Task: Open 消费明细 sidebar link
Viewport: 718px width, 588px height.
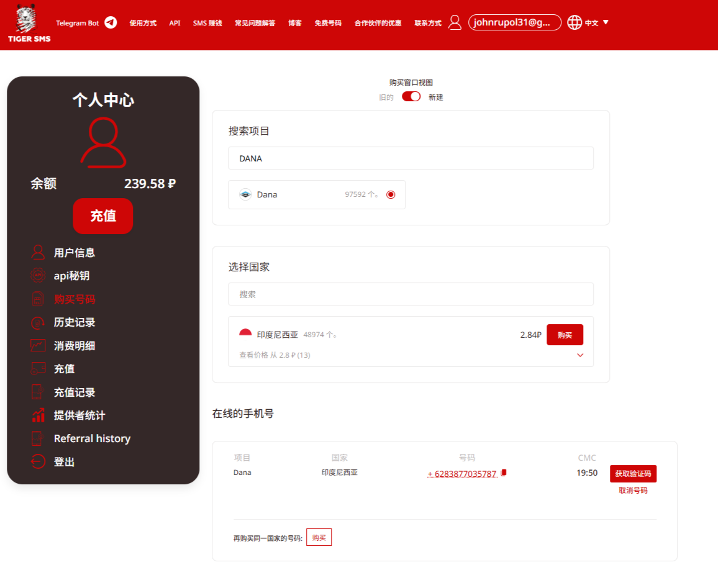Action: [74, 345]
